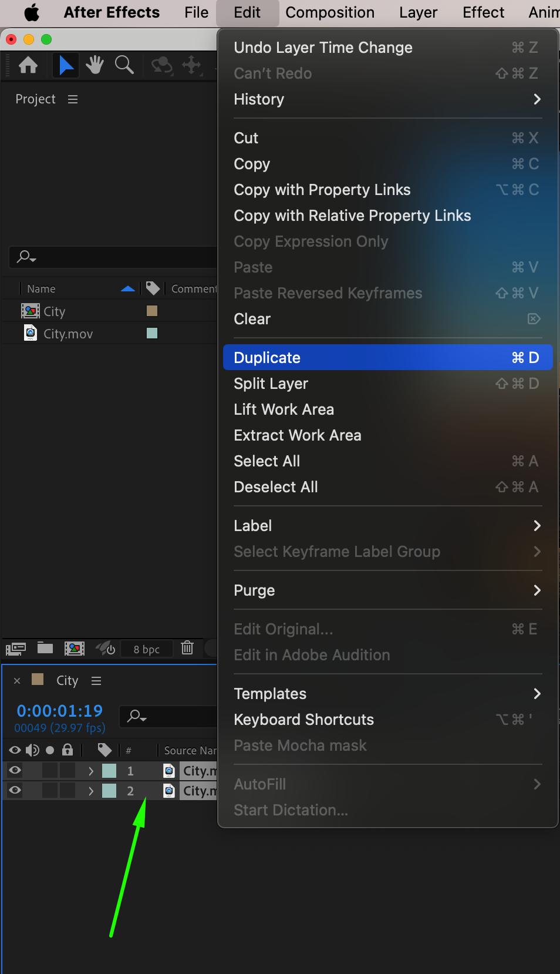
Task: Click the City.mov label color swatch
Action: point(152,333)
